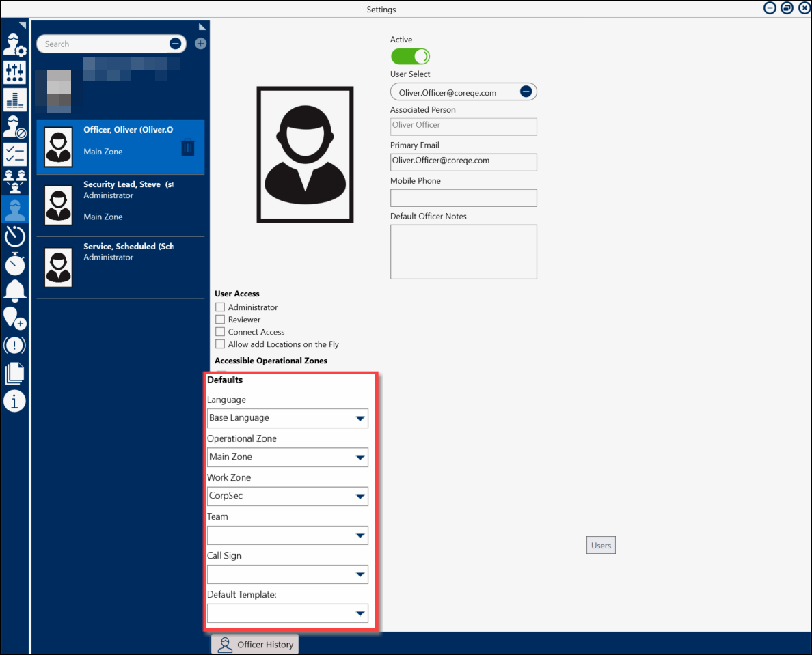Click the Users button
Screen dimensions: 812x655
tap(601, 546)
